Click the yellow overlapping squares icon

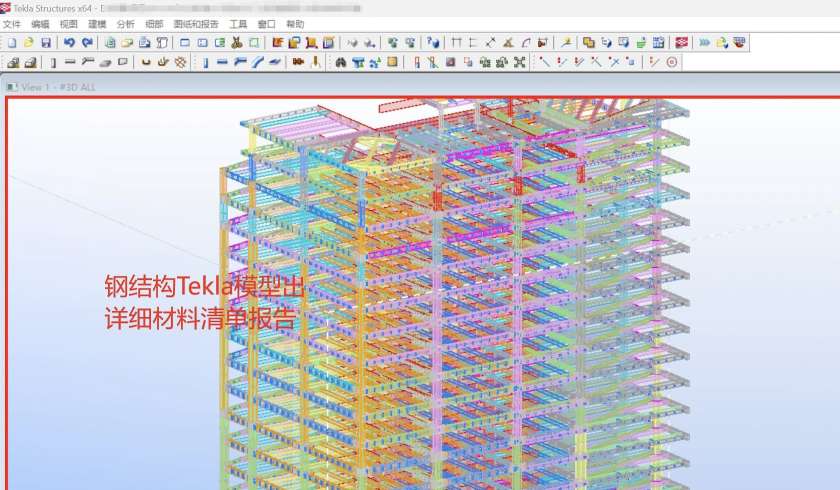click(589, 43)
